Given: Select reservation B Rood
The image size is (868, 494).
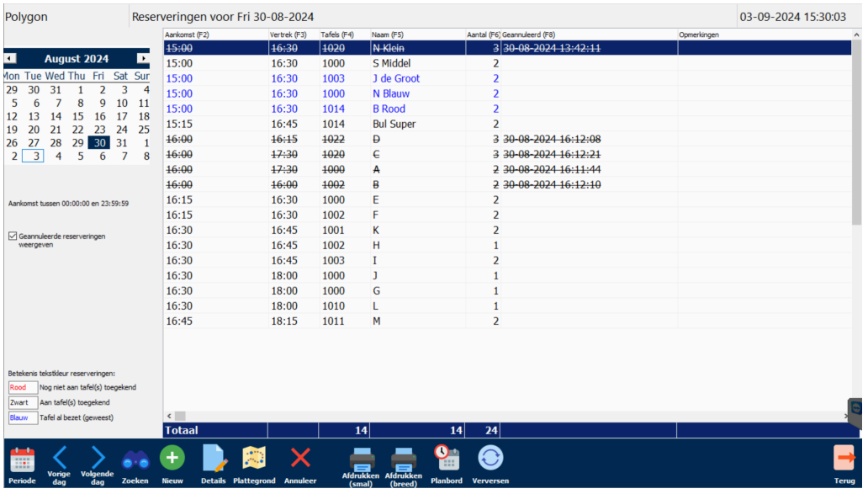Looking at the screenshot, I should 508,109.
